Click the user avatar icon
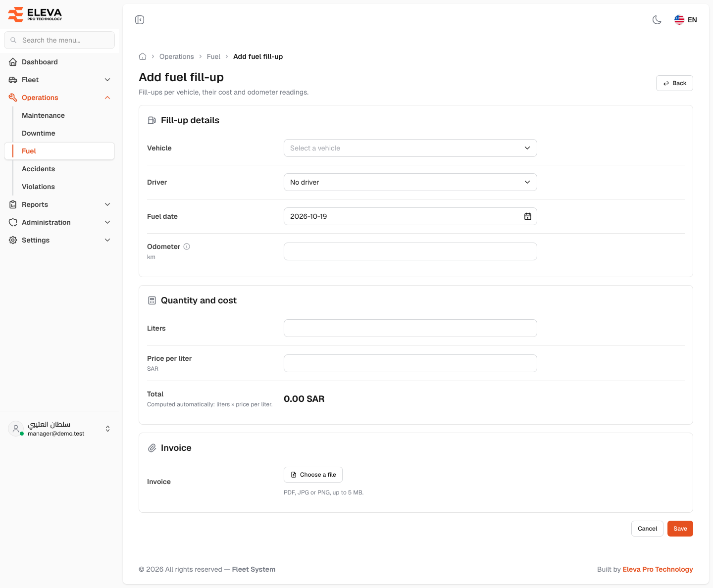This screenshot has height=588, width=713. pos(16,429)
